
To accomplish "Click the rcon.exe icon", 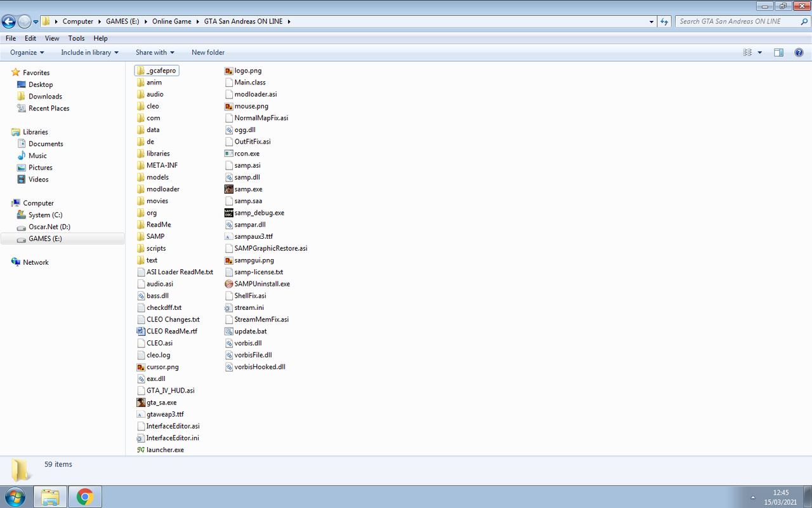I will tap(229, 154).
